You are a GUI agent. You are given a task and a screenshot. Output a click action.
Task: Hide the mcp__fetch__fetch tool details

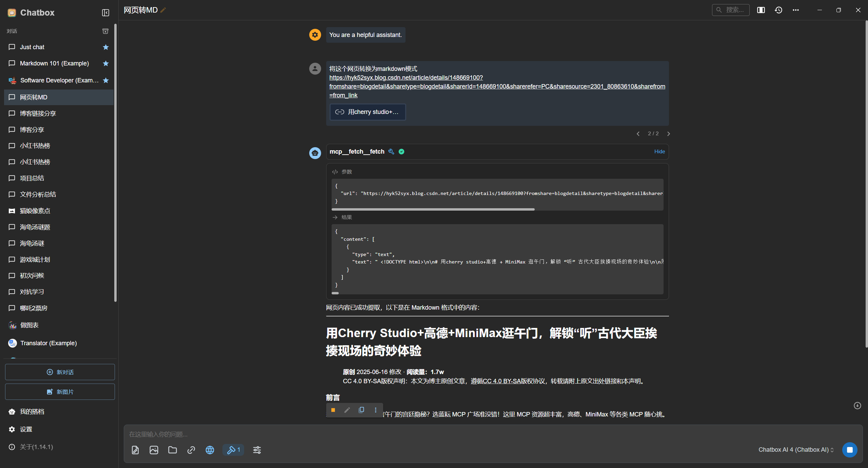659,152
